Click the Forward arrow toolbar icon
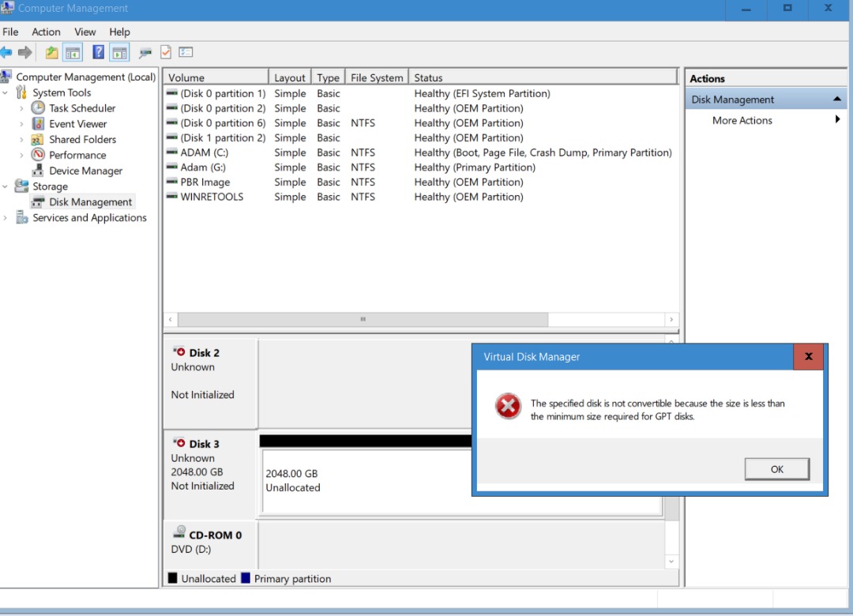The image size is (853, 616). (x=25, y=52)
